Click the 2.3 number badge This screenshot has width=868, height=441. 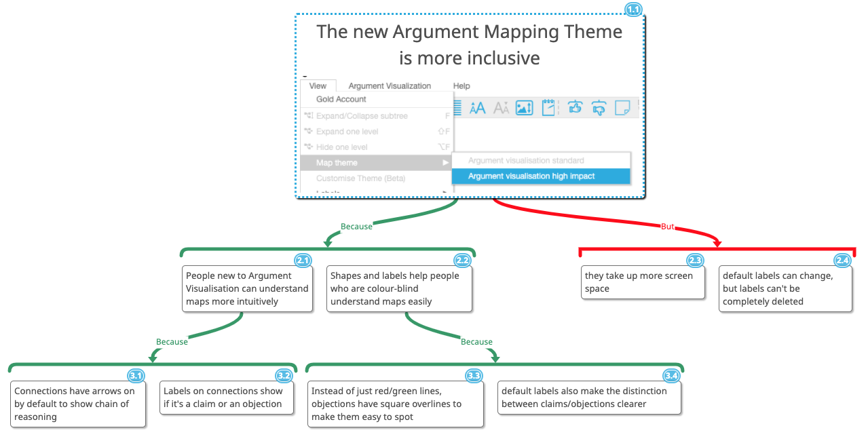pyautogui.click(x=695, y=260)
